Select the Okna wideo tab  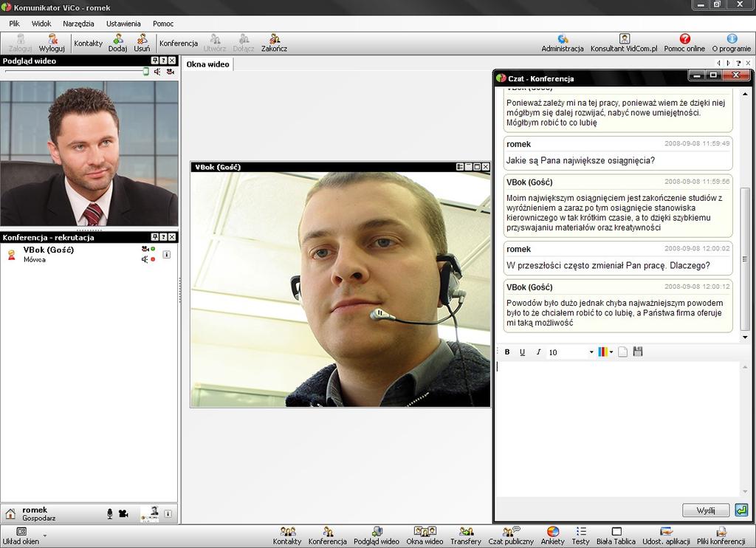point(207,64)
